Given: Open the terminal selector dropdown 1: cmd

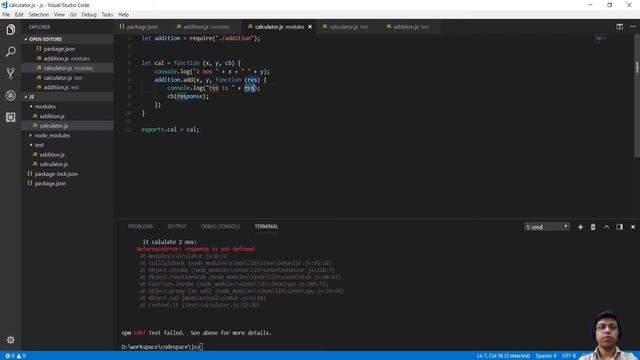Looking at the screenshot, I should [547, 227].
